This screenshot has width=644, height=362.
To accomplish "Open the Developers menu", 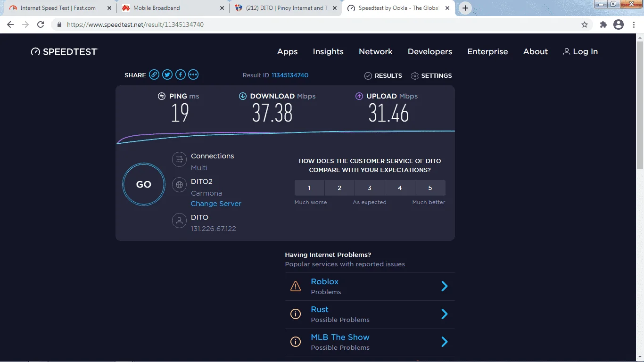I will tap(430, 52).
